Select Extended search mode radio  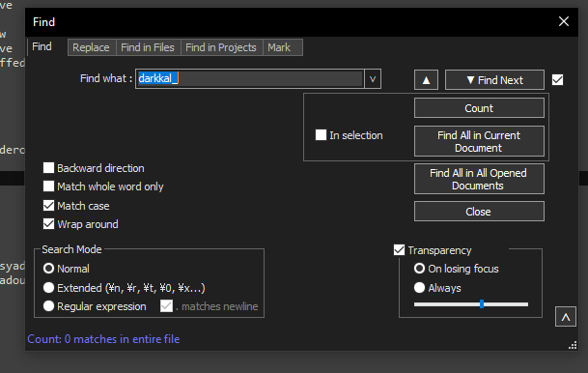48,287
